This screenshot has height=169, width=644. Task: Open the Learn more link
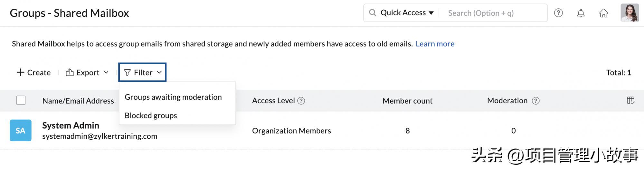(435, 44)
